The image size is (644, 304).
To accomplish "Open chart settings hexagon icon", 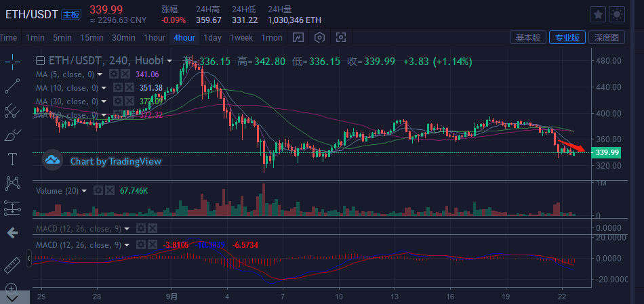I will point(319,38).
